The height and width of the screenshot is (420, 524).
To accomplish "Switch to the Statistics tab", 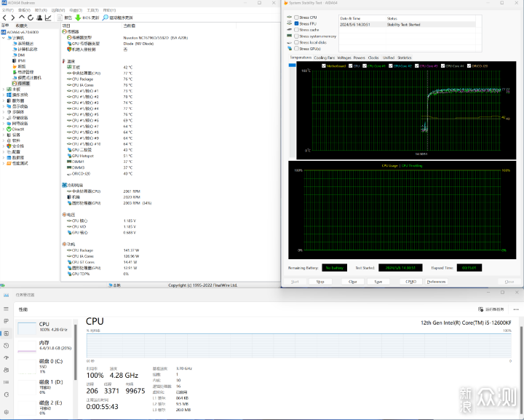I will coord(405,58).
